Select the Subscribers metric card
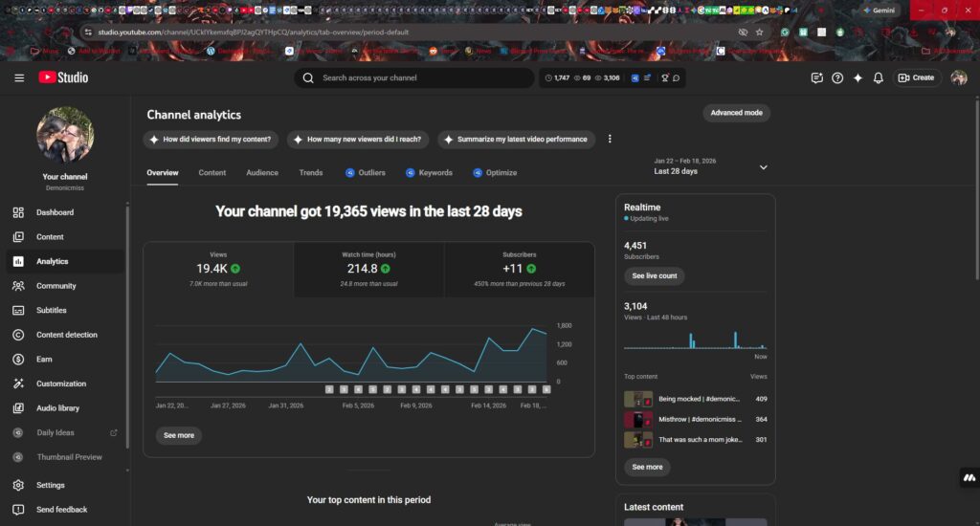 (x=519, y=269)
